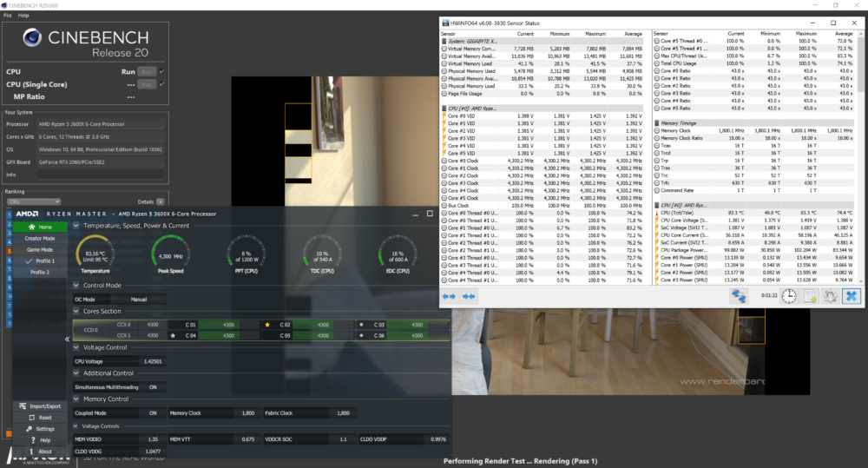Click the C 05 core speed bar
Image resolution: width=868 pixels, height=468 pixels.
point(323,336)
